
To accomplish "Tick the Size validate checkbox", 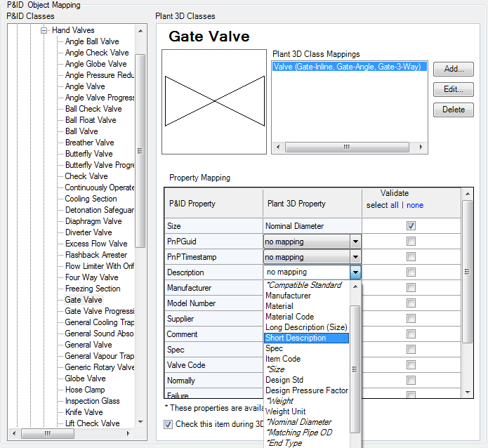I will coord(411,225).
